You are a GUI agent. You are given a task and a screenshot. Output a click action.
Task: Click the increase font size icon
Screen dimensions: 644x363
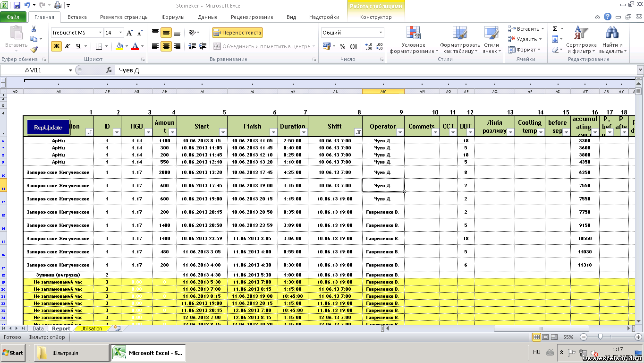click(130, 33)
